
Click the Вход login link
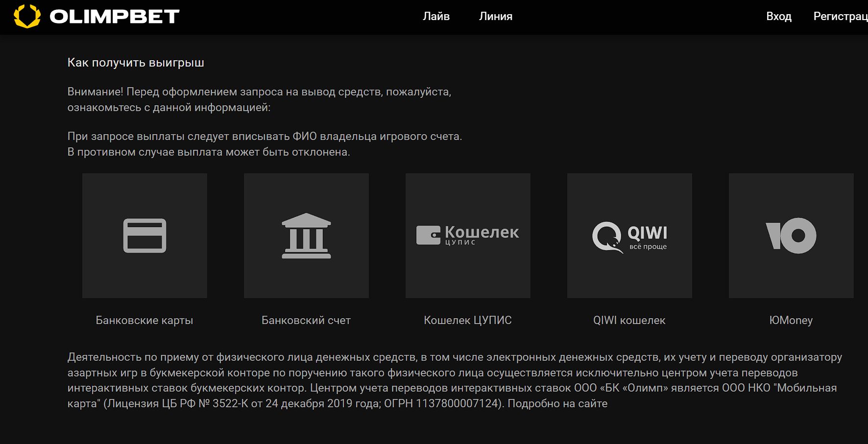[779, 16]
